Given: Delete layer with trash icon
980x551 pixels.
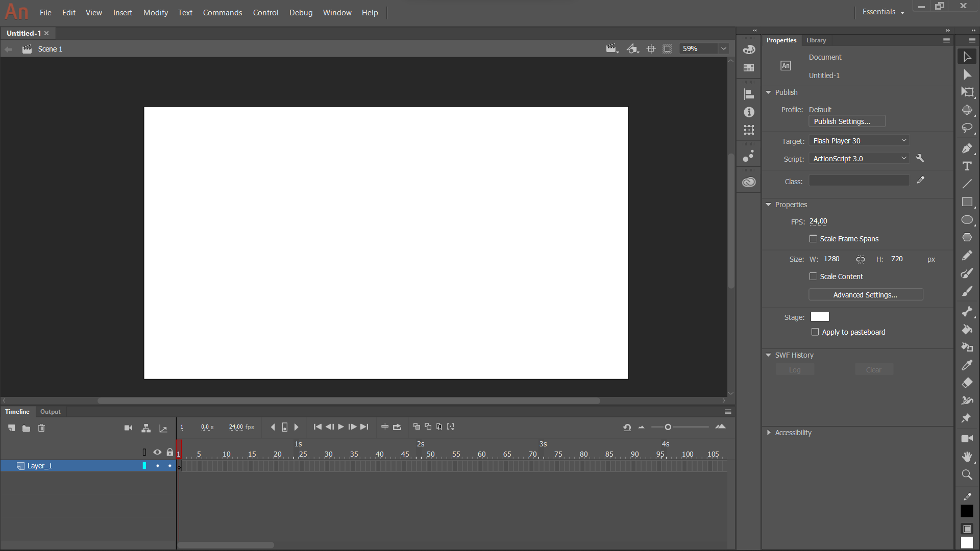Looking at the screenshot, I should pos(41,428).
